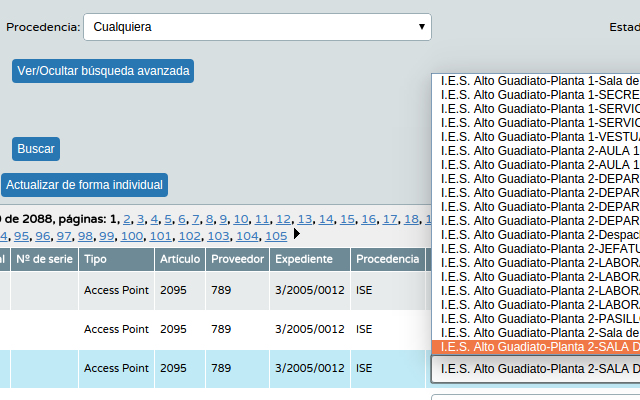This screenshot has height=400, width=640.
Task: Open results page 6
Action: [x=182, y=219]
